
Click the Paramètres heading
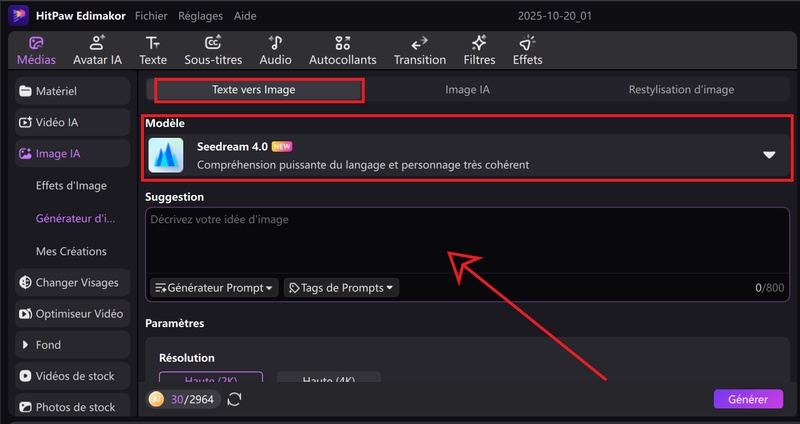coord(174,323)
